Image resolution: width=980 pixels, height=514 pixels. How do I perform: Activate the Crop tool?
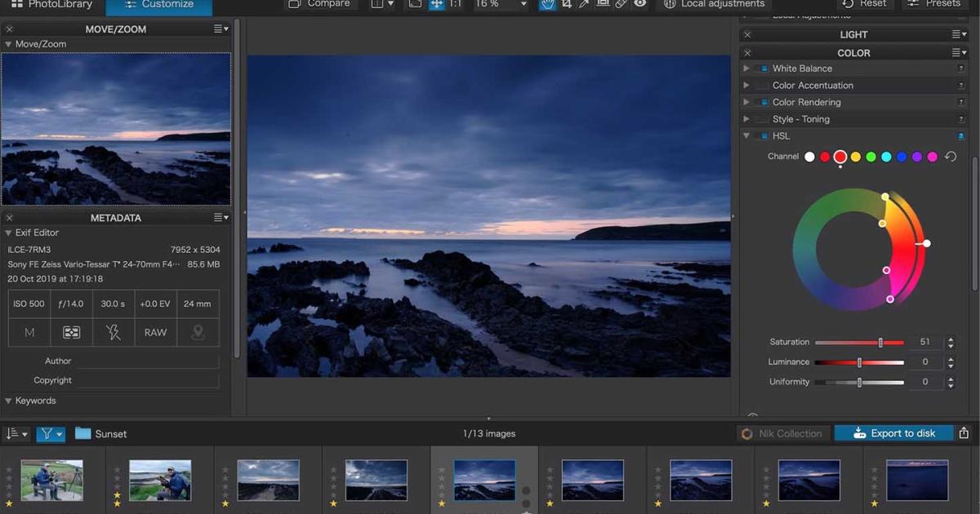tap(566, 4)
